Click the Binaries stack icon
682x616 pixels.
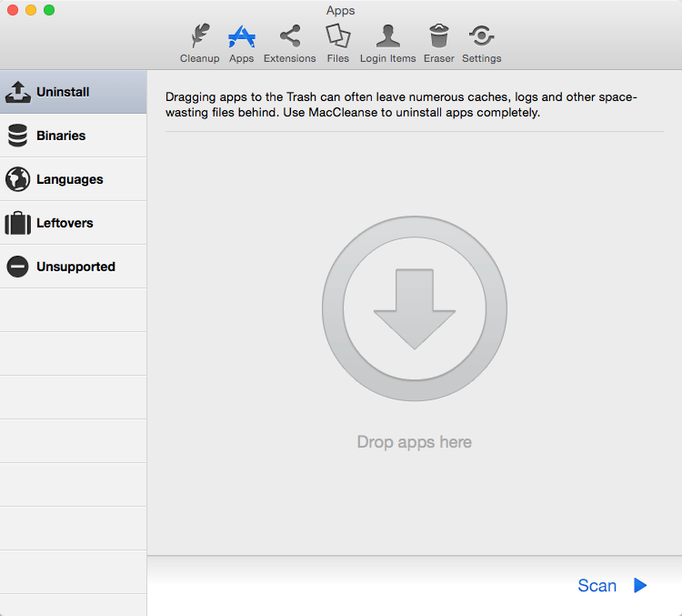tap(18, 136)
